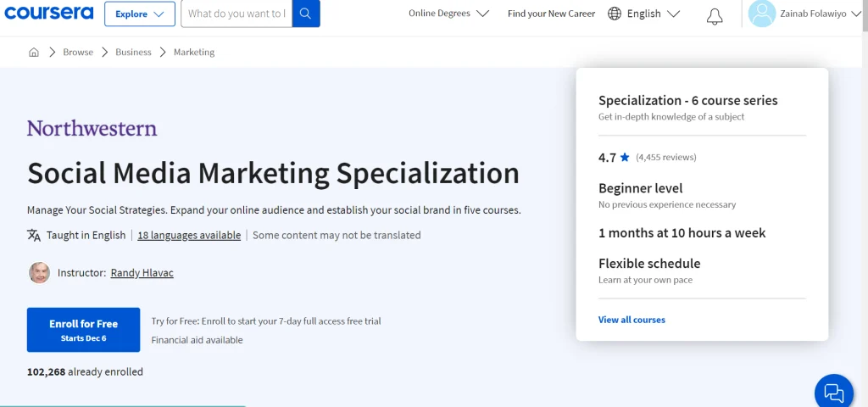The height and width of the screenshot is (407, 868).
Task: Click 'Specialization - 6 course series' heading
Action: (x=688, y=100)
